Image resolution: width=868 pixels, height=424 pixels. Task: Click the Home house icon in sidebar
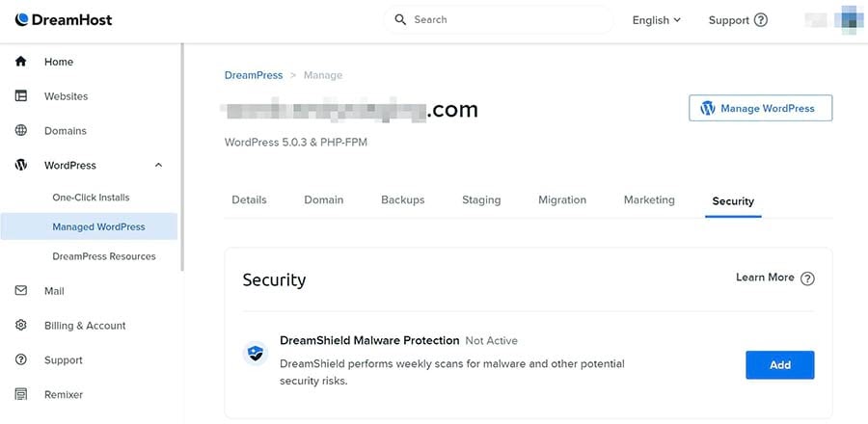tap(21, 62)
